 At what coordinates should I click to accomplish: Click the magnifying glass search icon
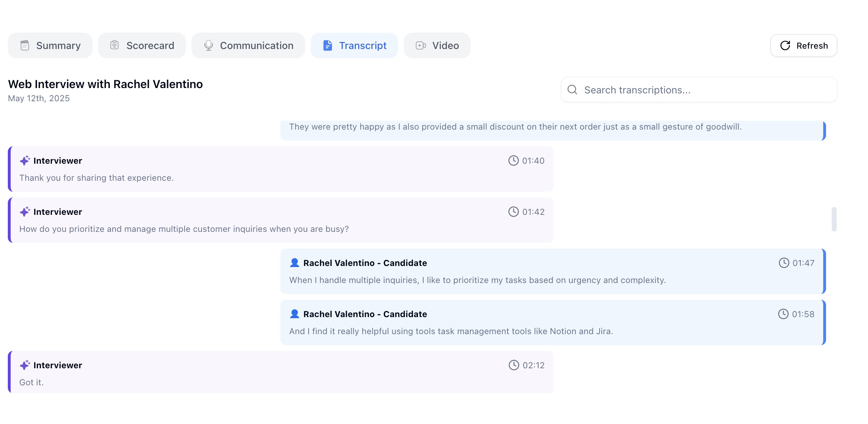click(x=572, y=89)
